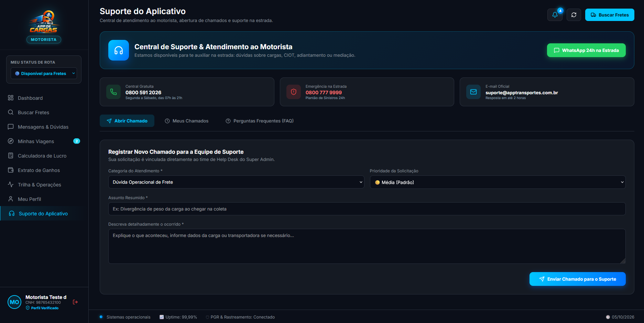The width and height of the screenshot is (644, 323).
Task: Click the envelope icon for E-mail Oficial
Action: click(473, 92)
